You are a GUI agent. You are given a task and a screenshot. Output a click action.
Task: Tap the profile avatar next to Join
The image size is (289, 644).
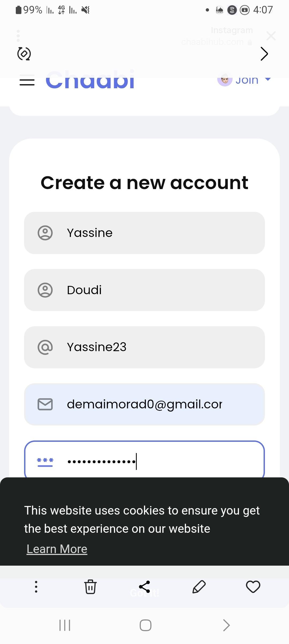pos(225,80)
